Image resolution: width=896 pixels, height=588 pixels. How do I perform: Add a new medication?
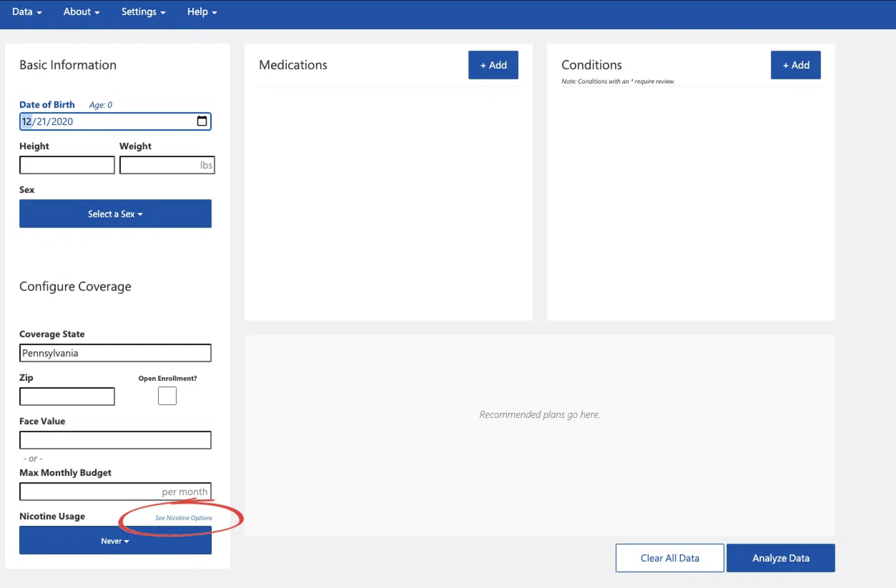[493, 65]
